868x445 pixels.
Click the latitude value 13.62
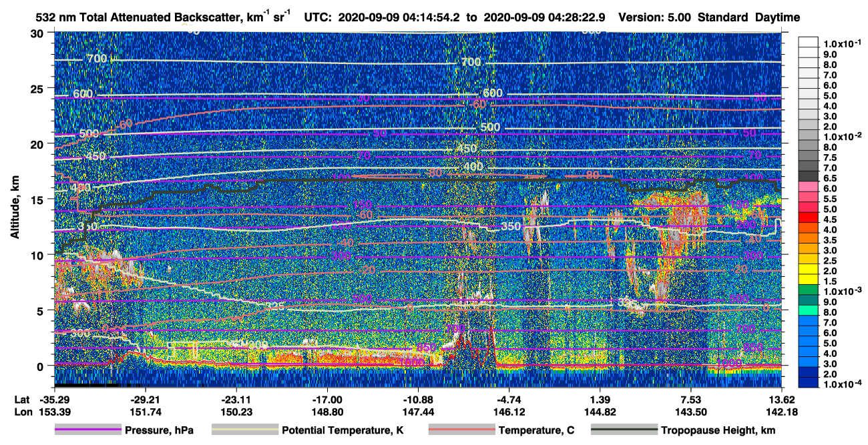pos(782,399)
